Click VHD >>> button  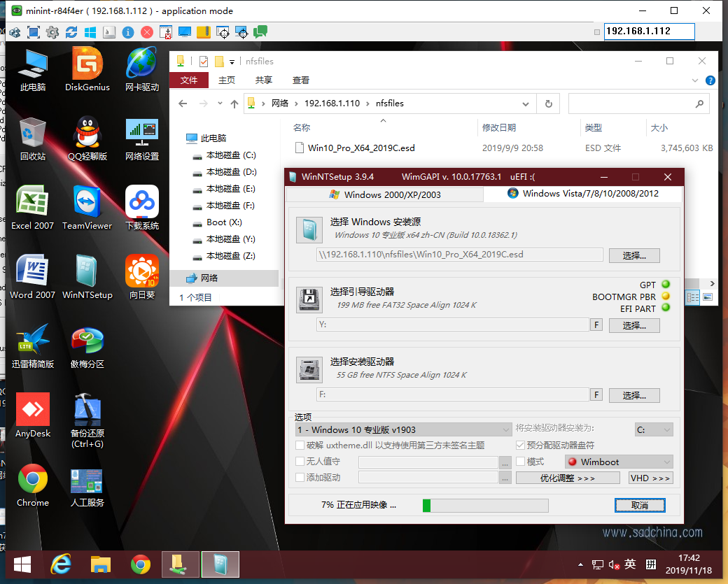coord(650,478)
